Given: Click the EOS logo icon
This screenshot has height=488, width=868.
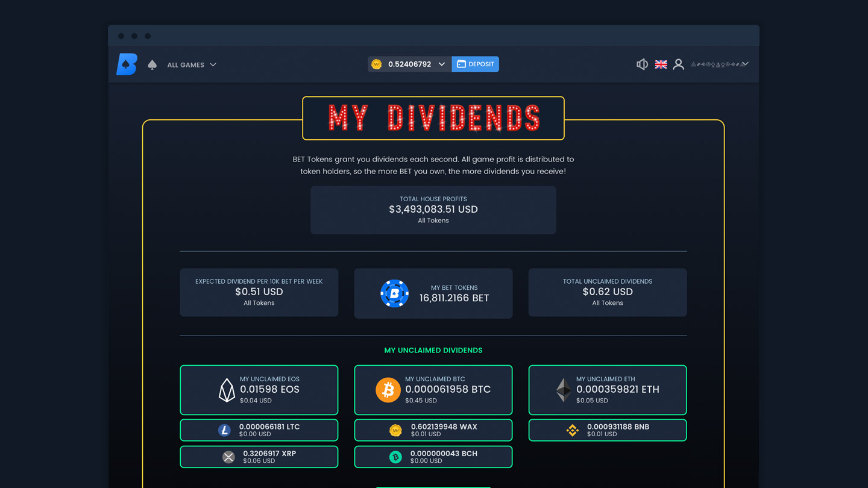Looking at the screenshot, I should [227, 390].
